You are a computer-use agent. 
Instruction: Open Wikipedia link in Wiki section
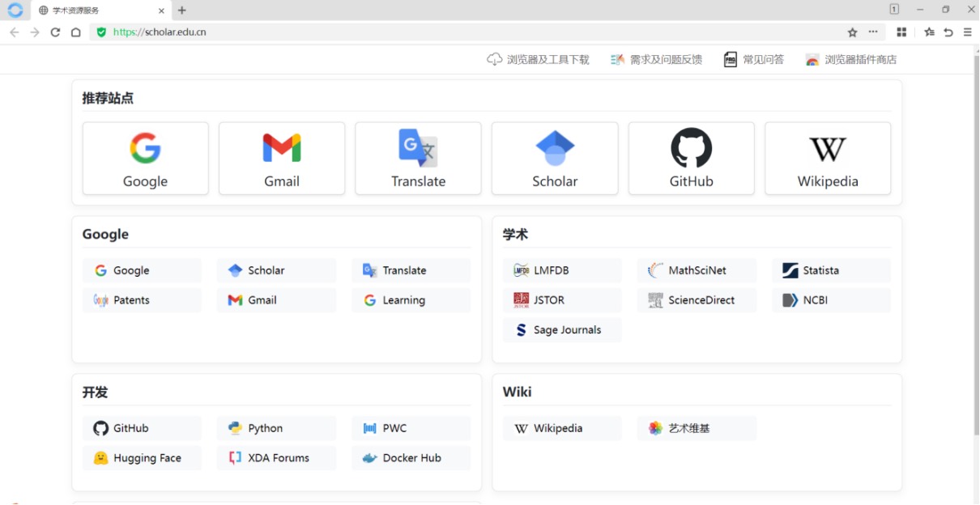coord(562,428)
